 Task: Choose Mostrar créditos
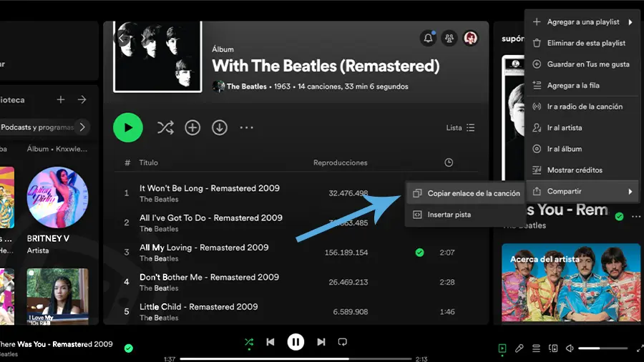tap(582, 170)
